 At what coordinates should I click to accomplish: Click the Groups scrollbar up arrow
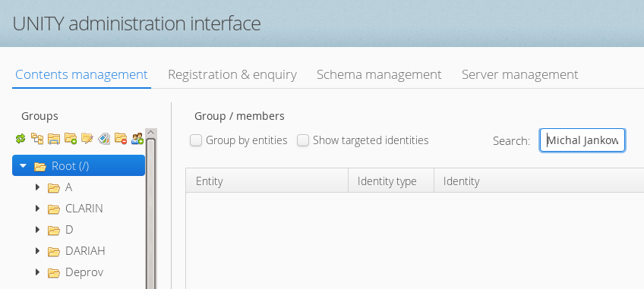coord(150,133)
